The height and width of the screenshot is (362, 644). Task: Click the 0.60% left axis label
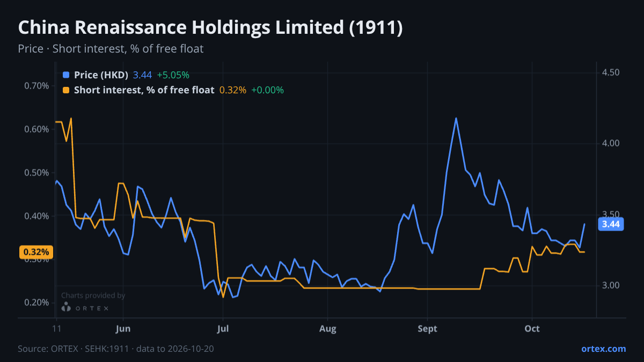point(37,129)
